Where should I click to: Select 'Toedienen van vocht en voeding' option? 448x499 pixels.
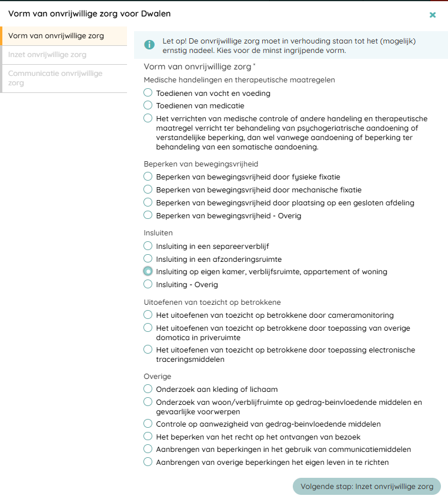(148, 93)
